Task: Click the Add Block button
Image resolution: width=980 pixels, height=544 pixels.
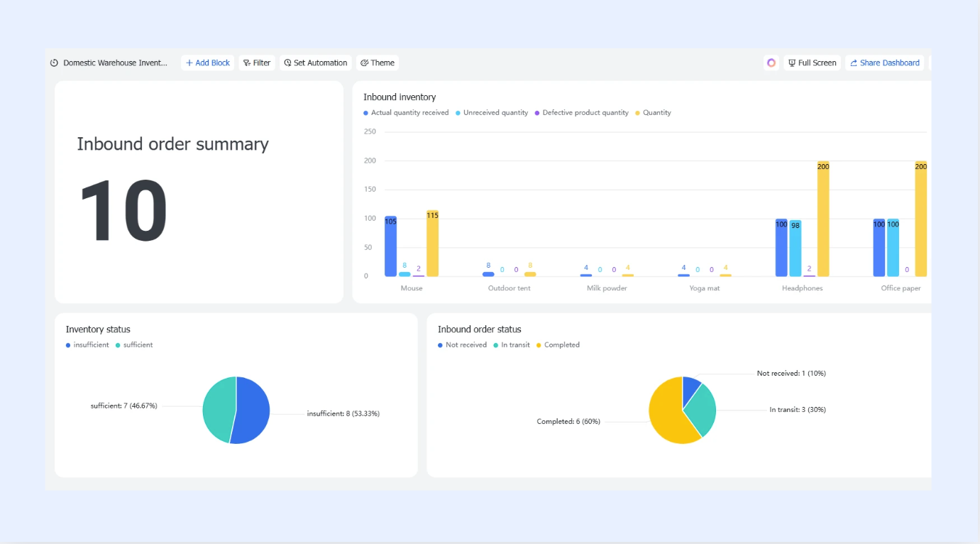Action: (x=208, y=63)
